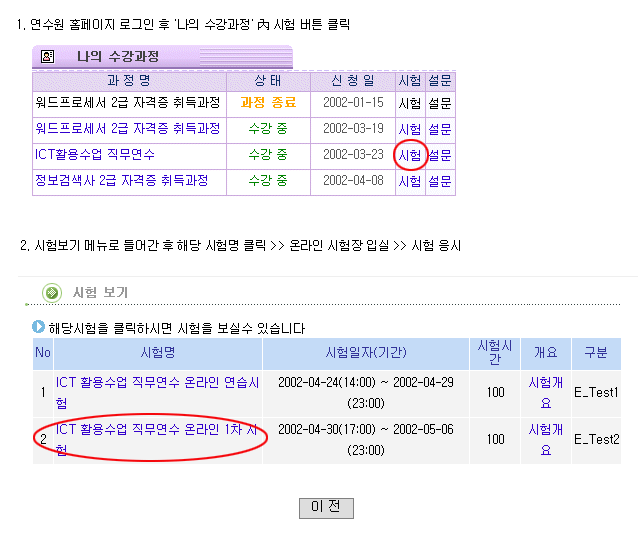Click 시험 link in the 2002-03-19 row
The width and height of the screenshot is (640, 540).
coord(410,129)
